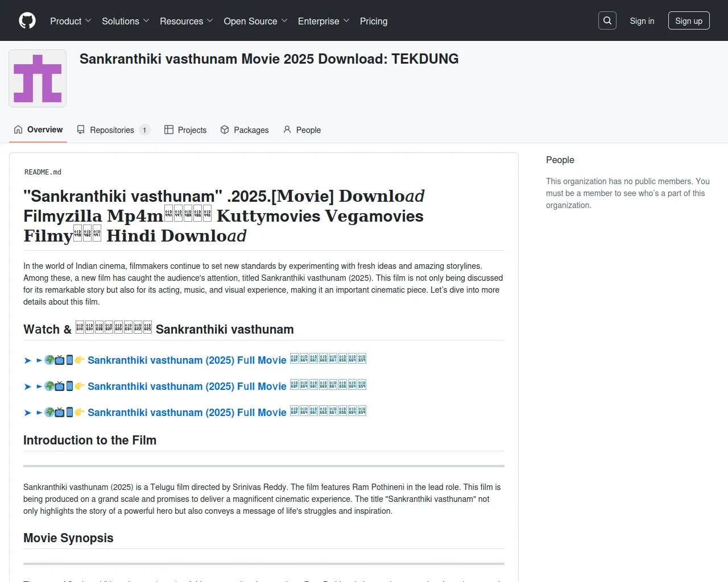Click the Projects table icon
The image size is (728, 582).
pos(169,130)
